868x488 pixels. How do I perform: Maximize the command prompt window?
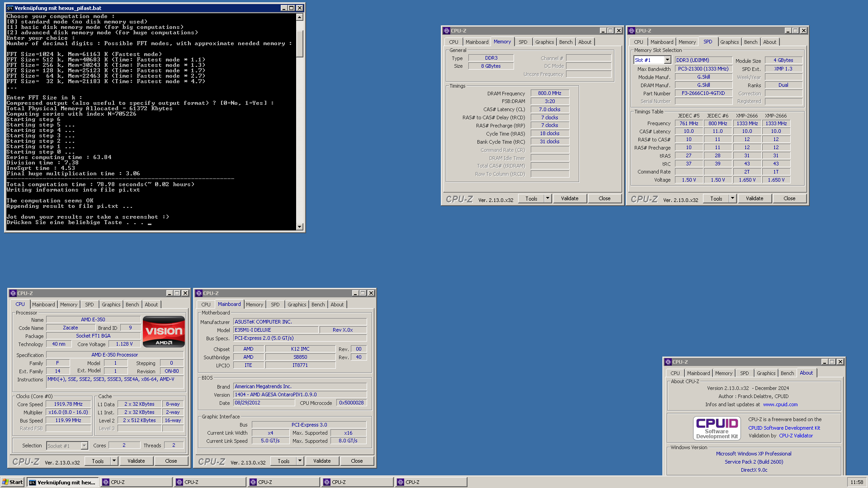click(x=292, y=8)
